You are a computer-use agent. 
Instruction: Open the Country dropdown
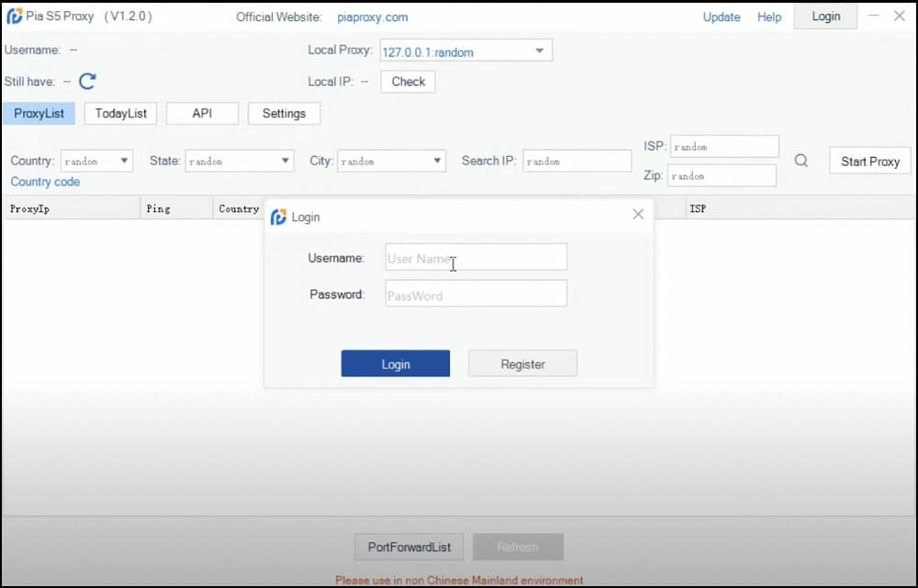[124, 161]
